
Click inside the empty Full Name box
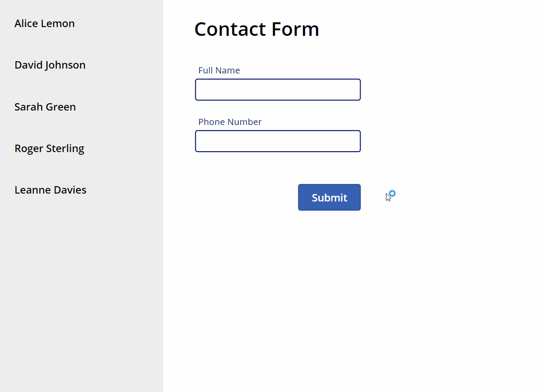(x=278, y=89)
